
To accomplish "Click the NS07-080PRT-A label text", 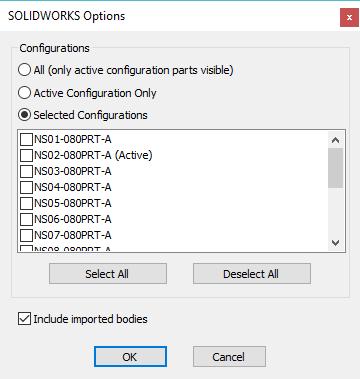I will [73, 235].
